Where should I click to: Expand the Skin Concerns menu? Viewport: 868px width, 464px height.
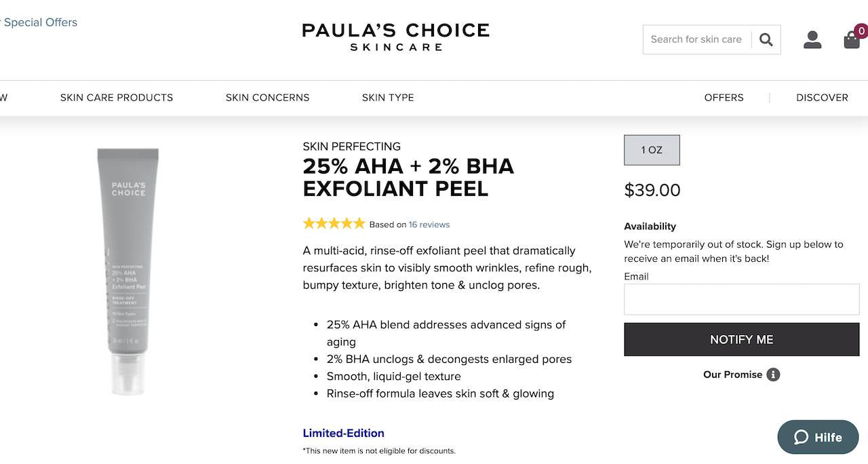point(267,98)
